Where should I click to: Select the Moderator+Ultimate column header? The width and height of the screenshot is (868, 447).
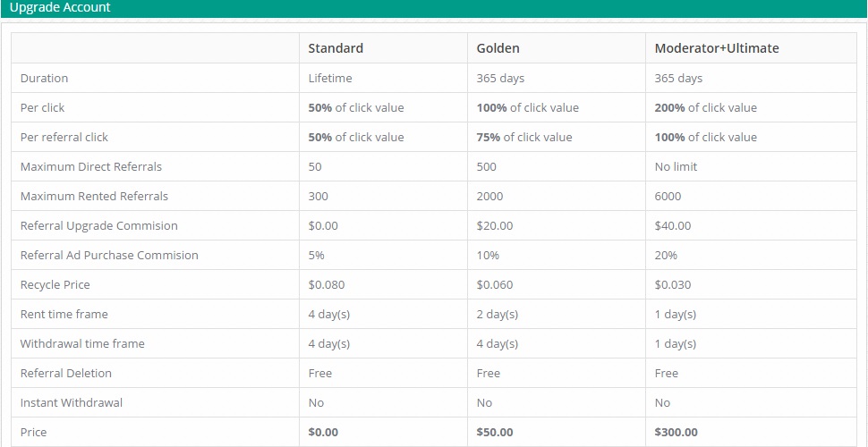[x=716, y=48]
